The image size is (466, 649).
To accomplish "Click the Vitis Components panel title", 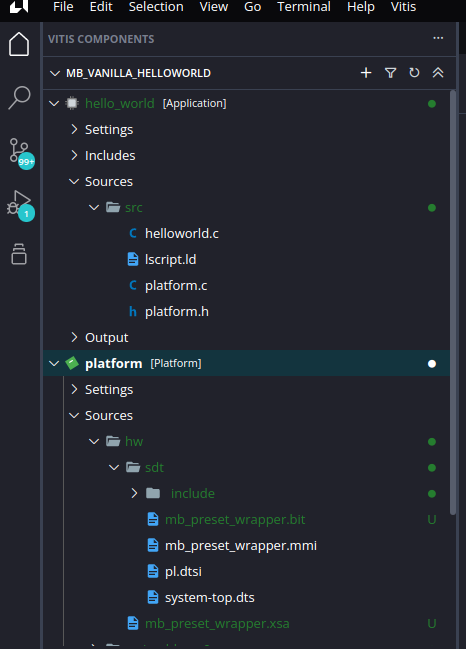I will (x=101, y=39).
